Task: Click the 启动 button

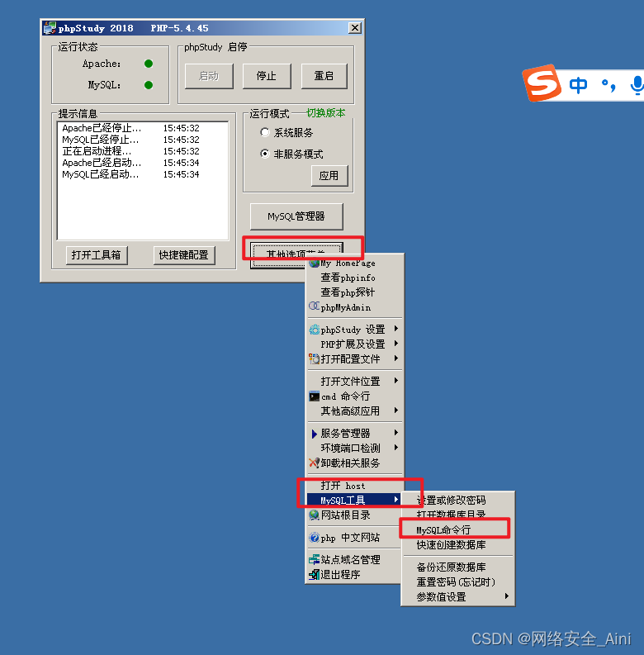Action: coord(209,76)
